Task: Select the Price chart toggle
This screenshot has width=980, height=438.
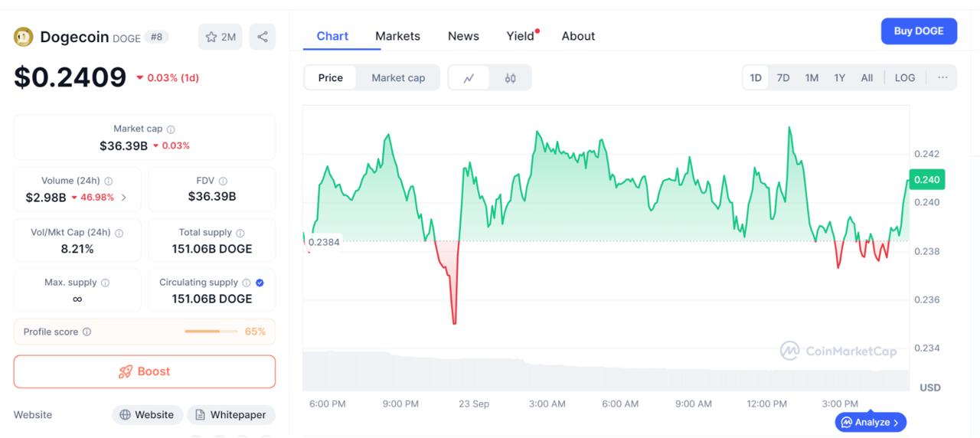Action: [330, 77]
